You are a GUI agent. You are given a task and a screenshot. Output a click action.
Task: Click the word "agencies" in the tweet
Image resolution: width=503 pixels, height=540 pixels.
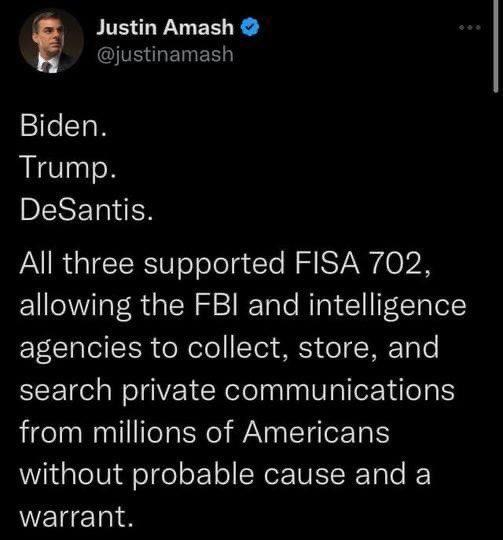pos(80,350)
